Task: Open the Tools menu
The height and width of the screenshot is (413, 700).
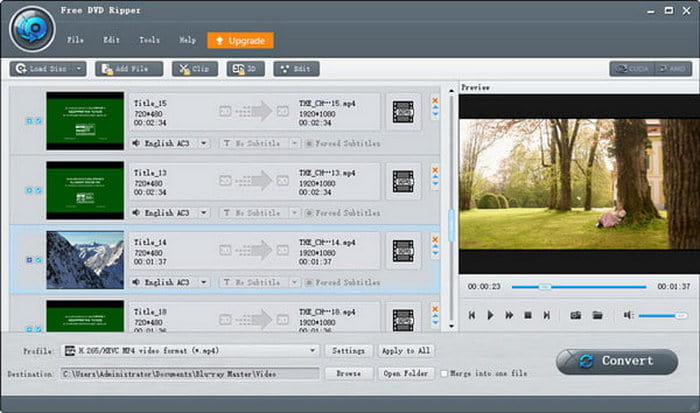Action: point(149,40)
